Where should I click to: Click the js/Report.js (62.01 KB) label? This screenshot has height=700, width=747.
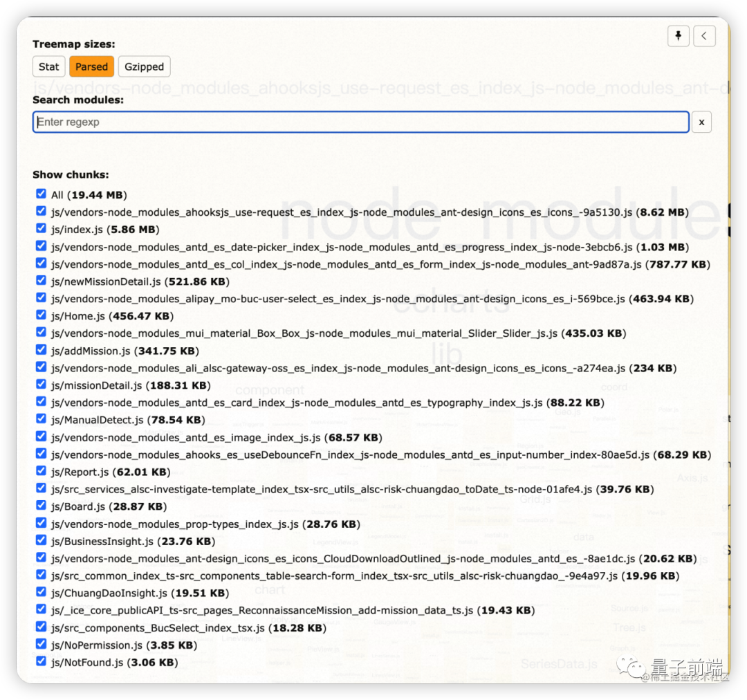[x=111, y=472]
